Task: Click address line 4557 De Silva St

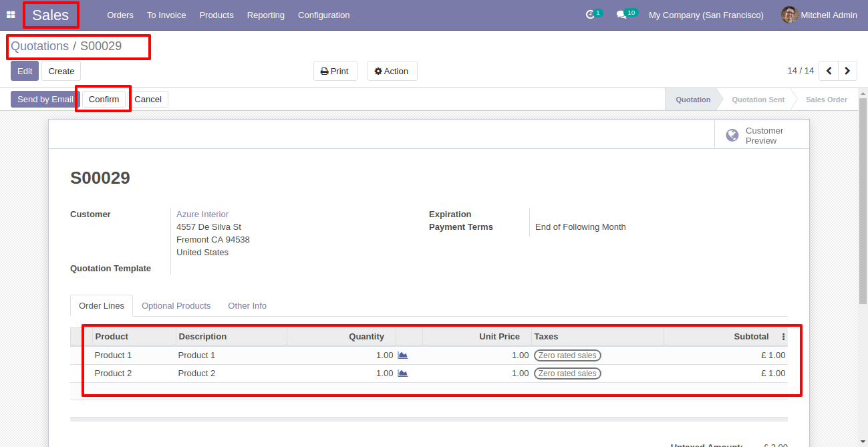Action: (x=208, y=227)
